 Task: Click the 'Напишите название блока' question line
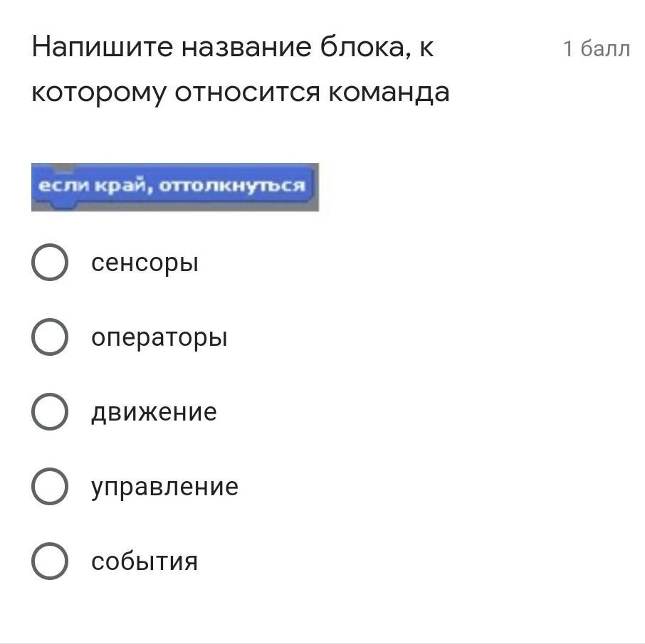click(x=232, y=47)
